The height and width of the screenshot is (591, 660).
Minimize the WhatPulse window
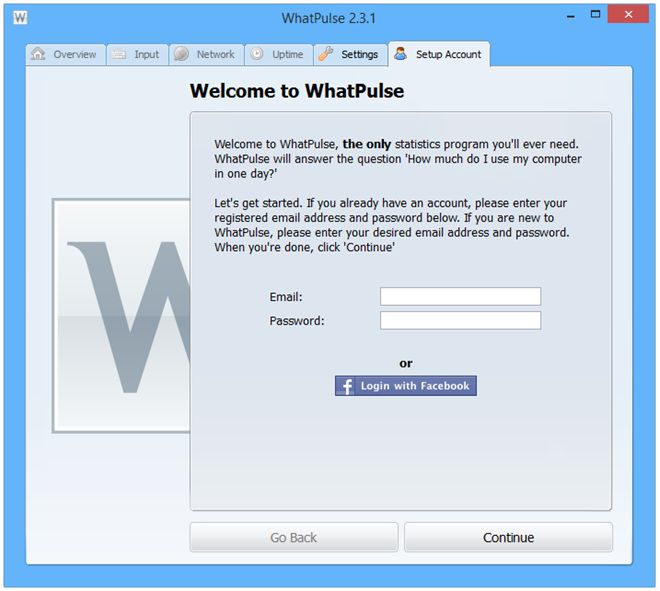571,16
